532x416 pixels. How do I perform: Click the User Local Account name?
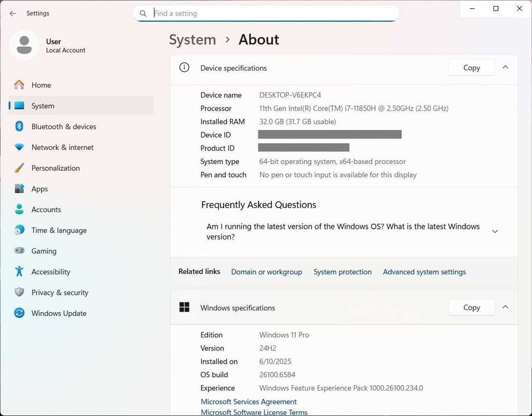(65, 46)
